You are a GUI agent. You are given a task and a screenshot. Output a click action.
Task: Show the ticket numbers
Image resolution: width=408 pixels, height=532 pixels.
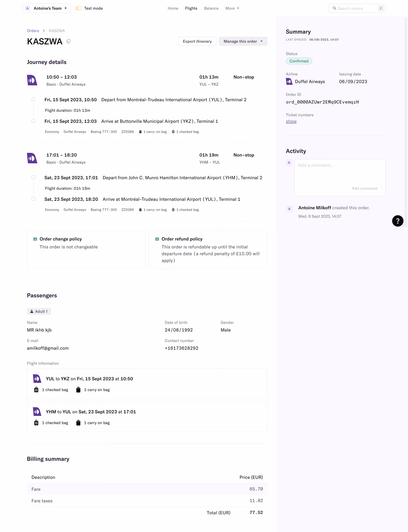pyautogui.click(x=291, y=121)
